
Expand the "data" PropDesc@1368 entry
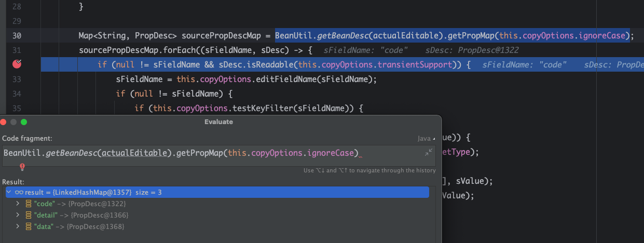click(x=17, y=227)
